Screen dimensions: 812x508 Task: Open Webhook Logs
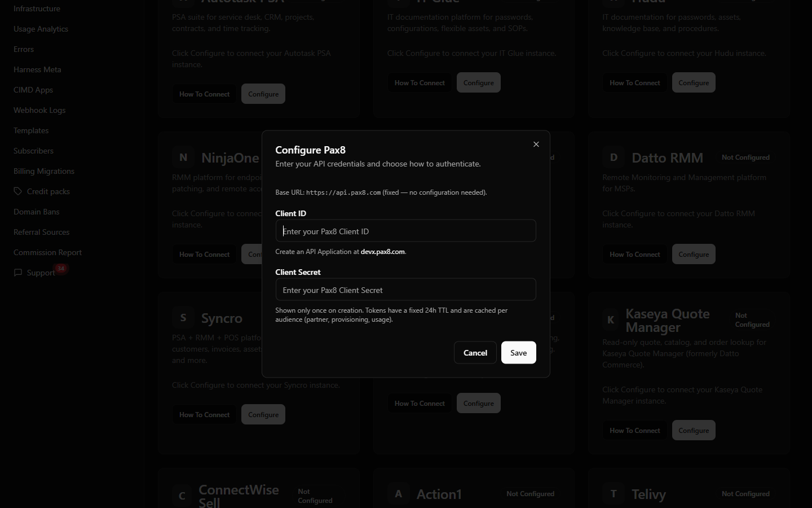coord(39,110)
